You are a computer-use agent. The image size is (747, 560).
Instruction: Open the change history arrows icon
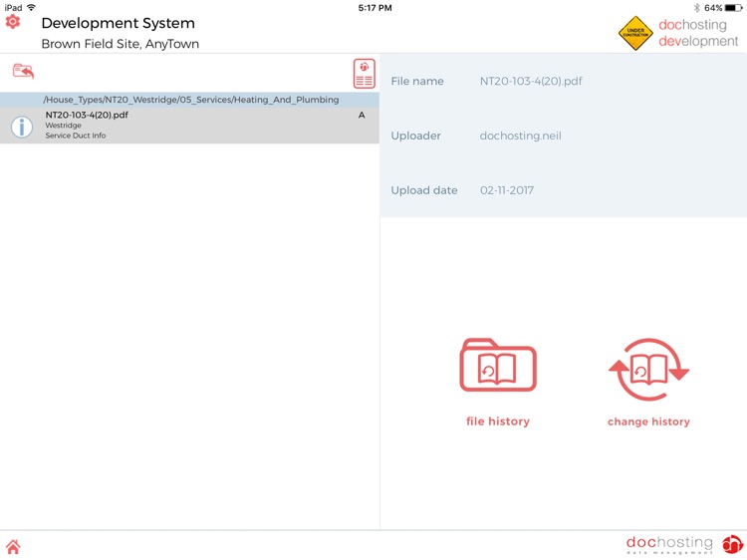click(648, 370)
